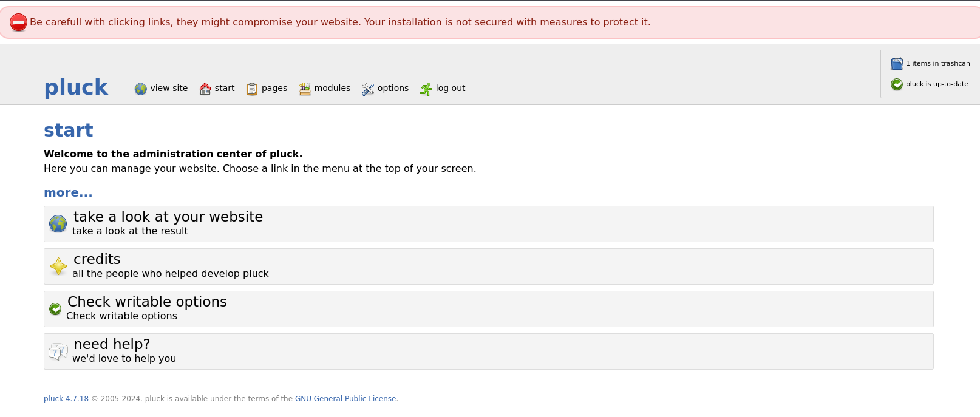Click the globe icon beside view site

(x=141, y=89)
